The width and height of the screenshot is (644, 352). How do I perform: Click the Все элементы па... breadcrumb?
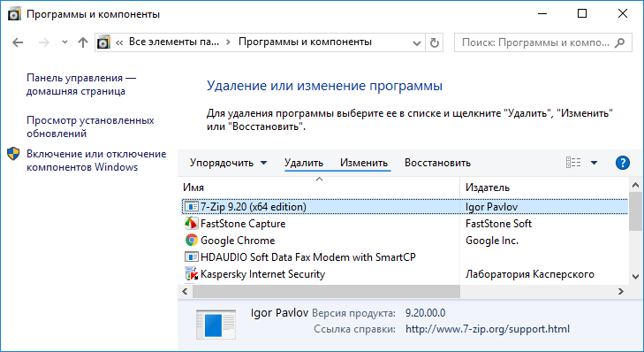[174, 42]
